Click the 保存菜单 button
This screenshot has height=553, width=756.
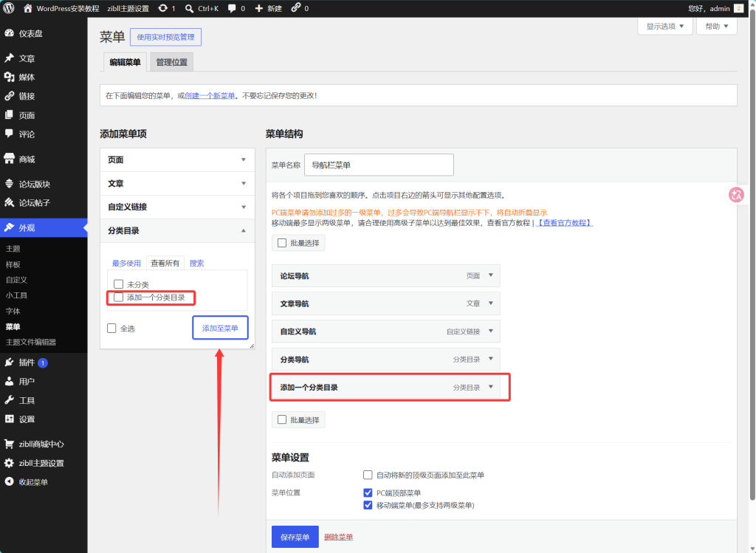[x=295, y=537]
